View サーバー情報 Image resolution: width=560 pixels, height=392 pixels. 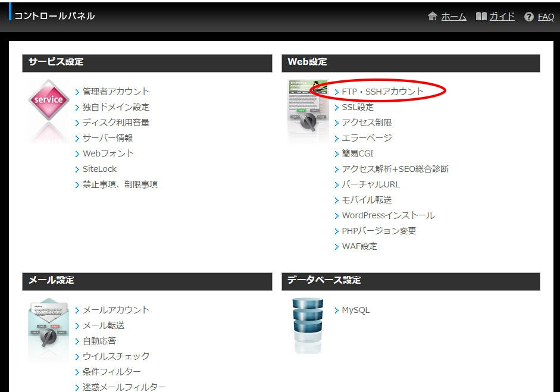pyautogui.click(x=108, y=138)
